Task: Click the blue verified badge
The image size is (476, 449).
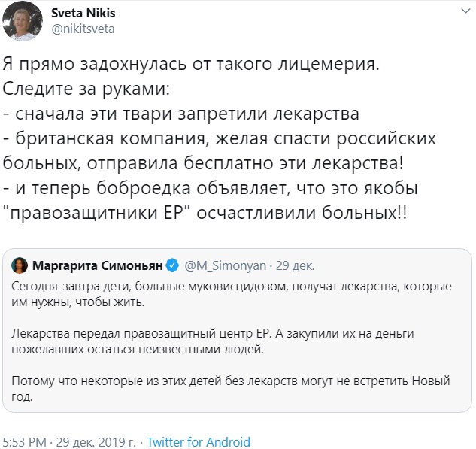Action: point(172,265)
